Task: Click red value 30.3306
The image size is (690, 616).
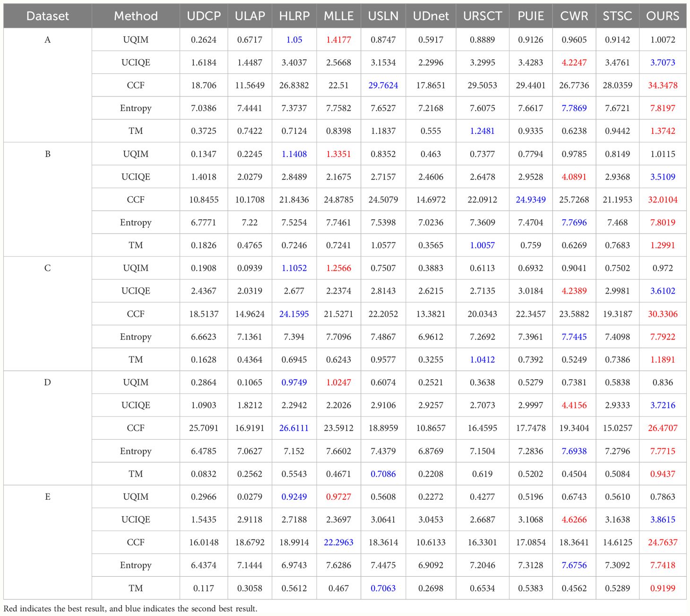Action: click(663, 314)
